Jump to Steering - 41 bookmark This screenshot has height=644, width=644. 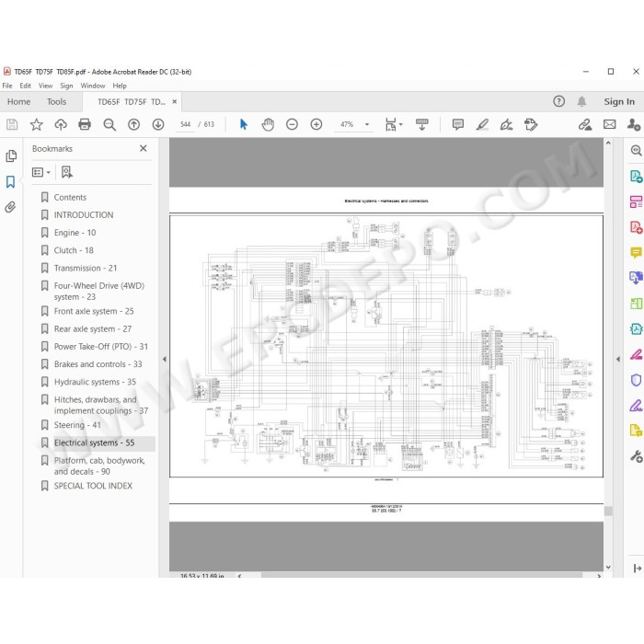click(x=77, y=425)
